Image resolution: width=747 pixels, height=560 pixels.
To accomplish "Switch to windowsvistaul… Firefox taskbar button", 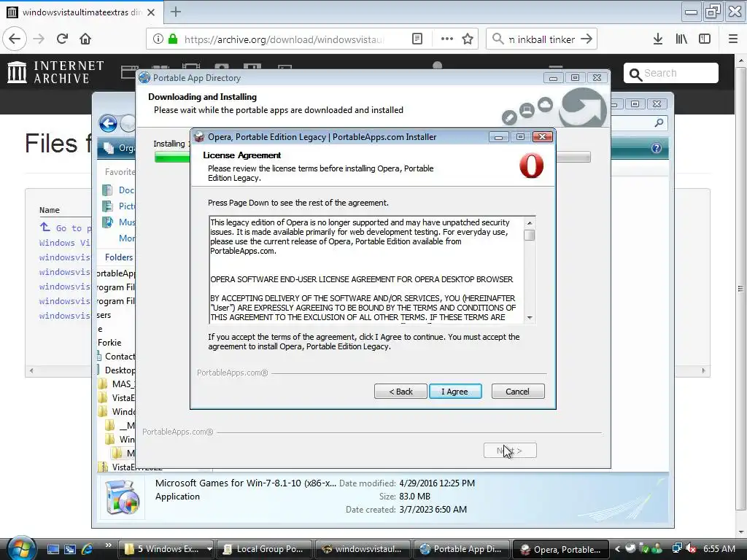I will pos(362,549).
